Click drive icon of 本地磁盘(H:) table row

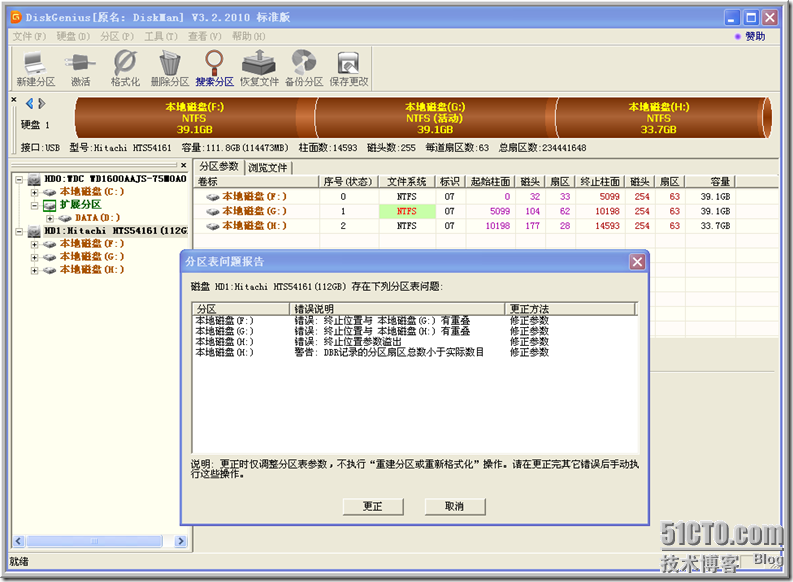[213, 226]
